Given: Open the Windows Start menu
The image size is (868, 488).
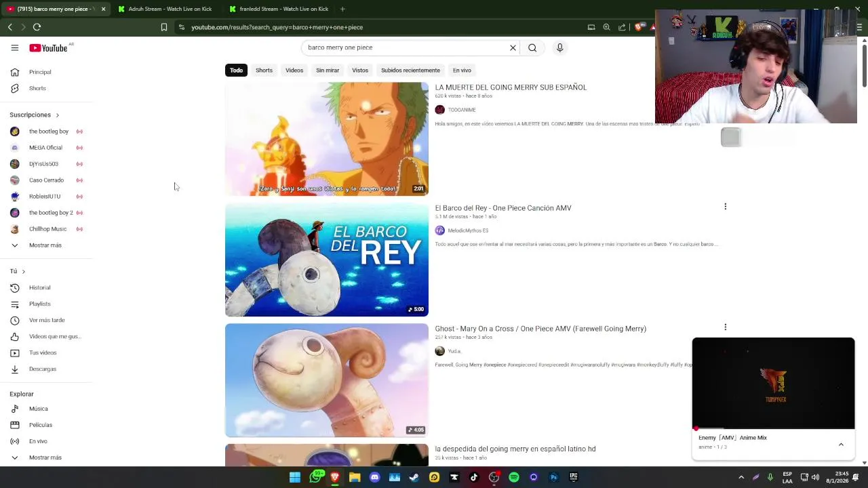Looking at the screenshot, I should (x=295, y=477).
